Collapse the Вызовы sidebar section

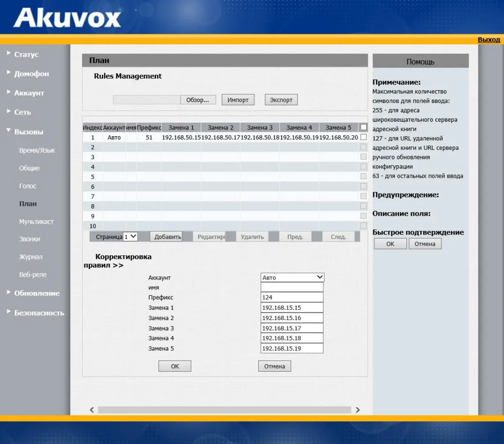(29, 132)
